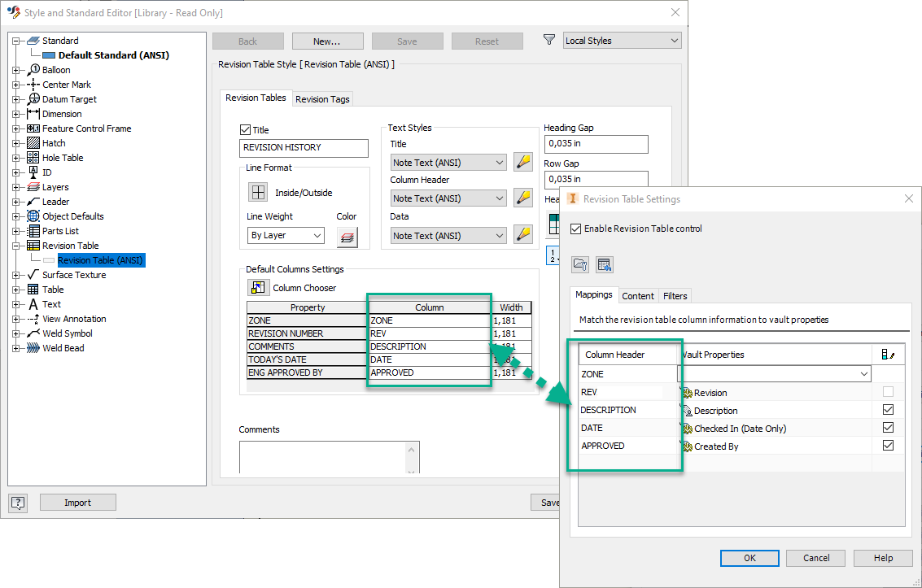Open the Column Chooser
922x588 pixels.
point(258,287)
